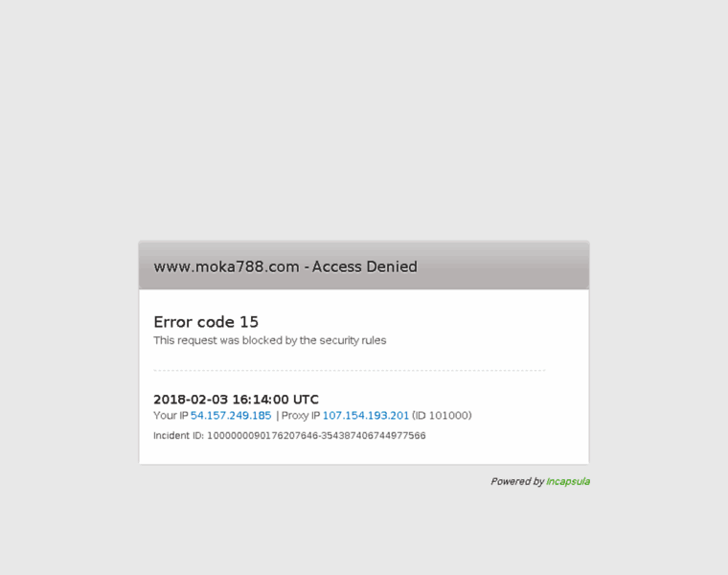Follow the green Incapsula link

568,482
